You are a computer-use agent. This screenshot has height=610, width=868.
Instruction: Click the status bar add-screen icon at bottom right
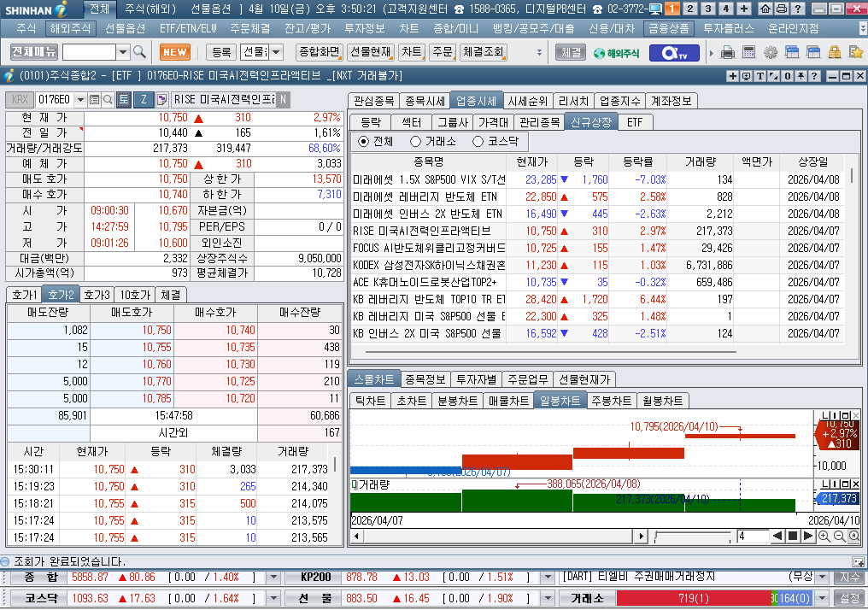pos(858,562)
